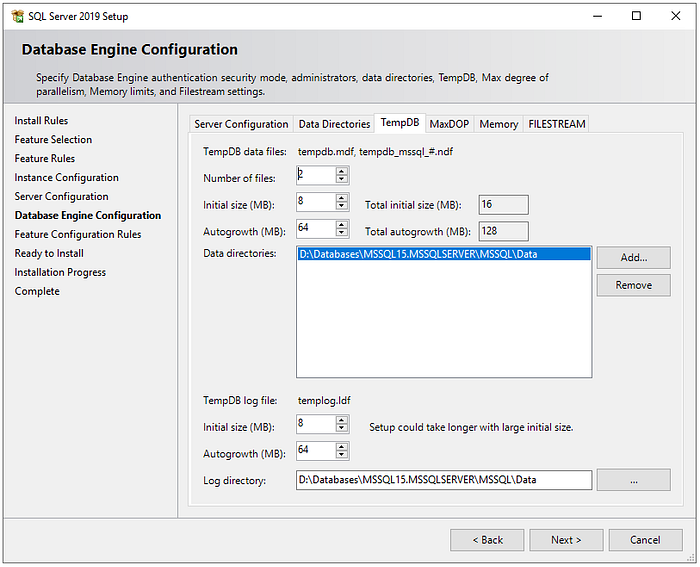700x567 pixels.
Task: Click the Number of files input field
Action: coord(316,175)
